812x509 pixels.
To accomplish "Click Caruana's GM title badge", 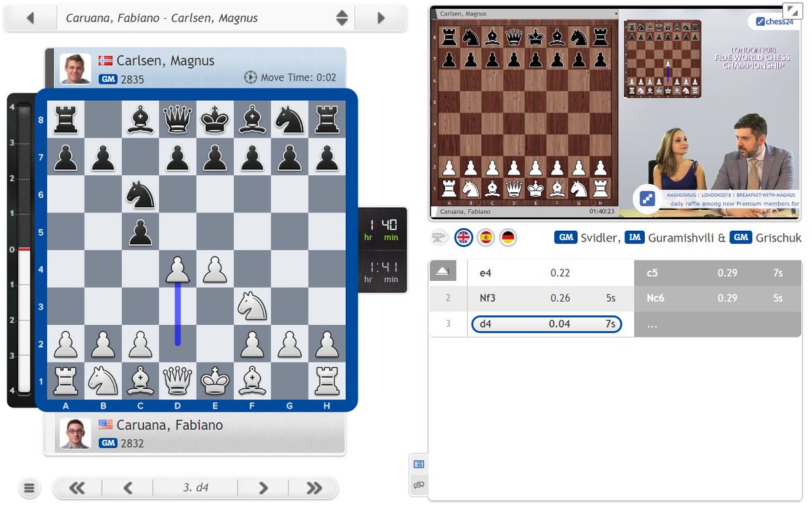I will coord(107,443).
